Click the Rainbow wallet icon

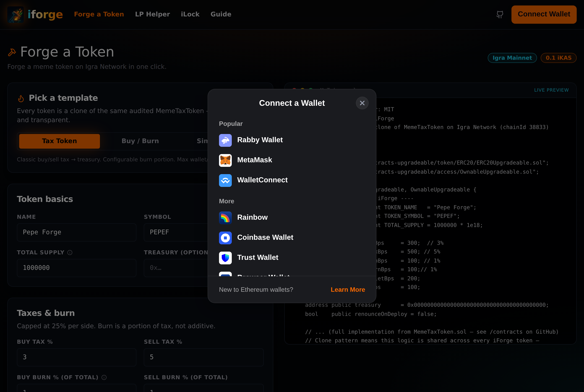(225, 218)
